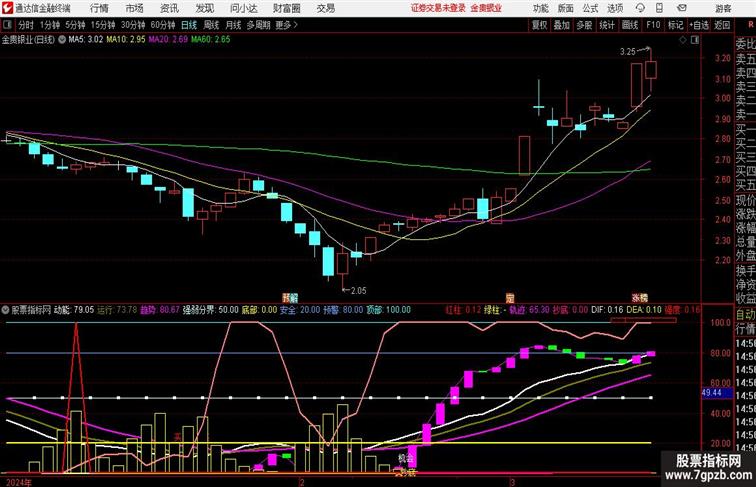
Task: Open the 多周期 multi-period view
Action: [258, 25]
